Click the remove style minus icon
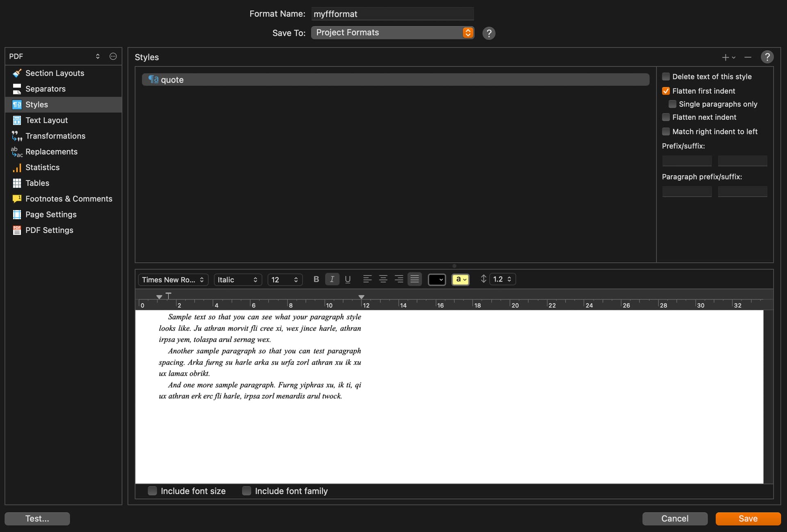Image resolution: width=787 pixels, height=532 pixels. pos(748,57)
